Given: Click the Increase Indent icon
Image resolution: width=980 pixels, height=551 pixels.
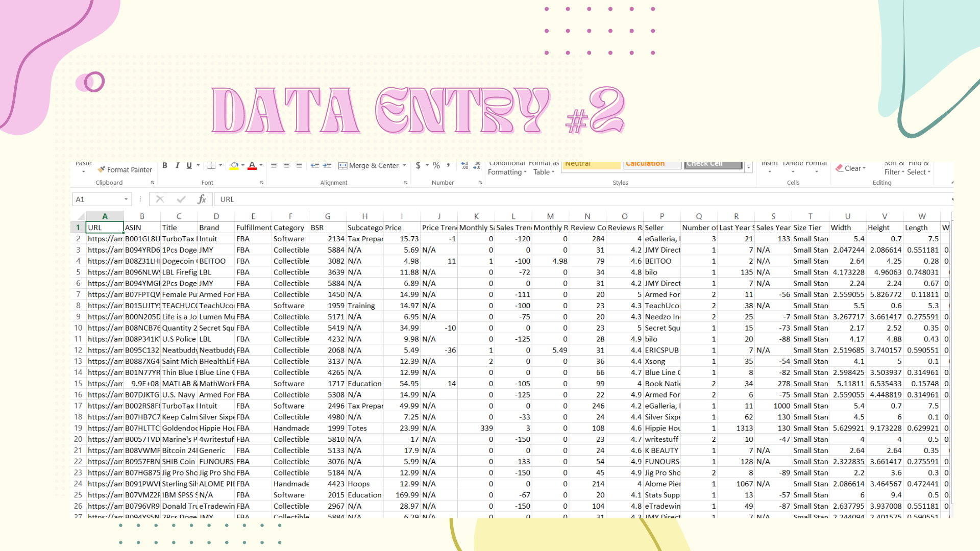Looking at the screenshot, I should click(x=327, y=165).
